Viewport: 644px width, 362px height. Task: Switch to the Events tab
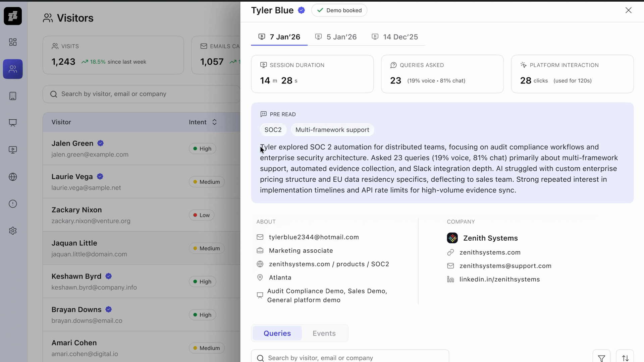coord(324,333)
